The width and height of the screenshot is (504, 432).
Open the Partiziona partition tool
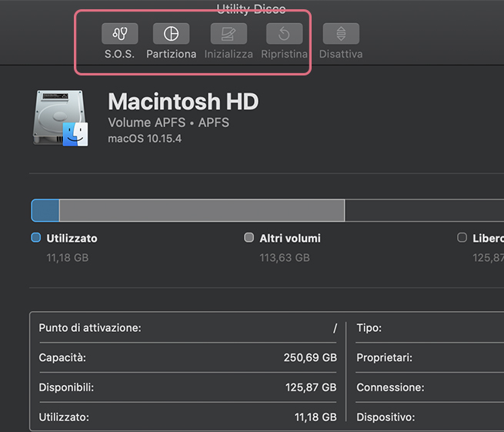click(171, 33)
